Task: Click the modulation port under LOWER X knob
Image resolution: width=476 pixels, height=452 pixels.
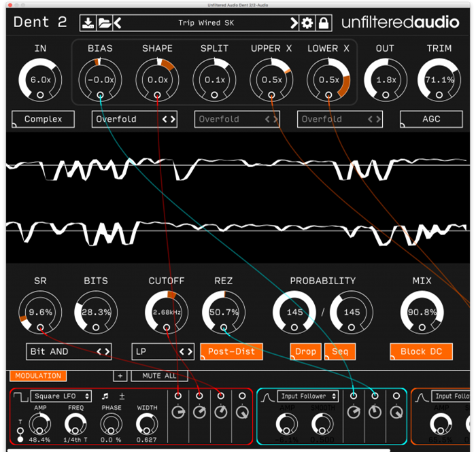Action: coord(328,95)
